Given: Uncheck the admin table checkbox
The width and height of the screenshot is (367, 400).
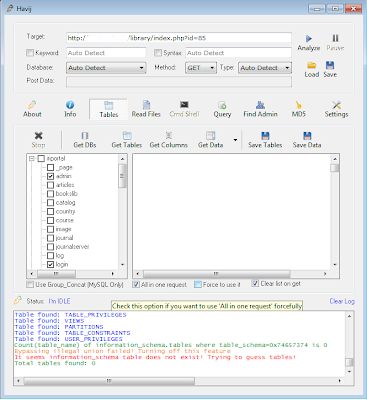Looking at the screenshot, I should (50, 176).
